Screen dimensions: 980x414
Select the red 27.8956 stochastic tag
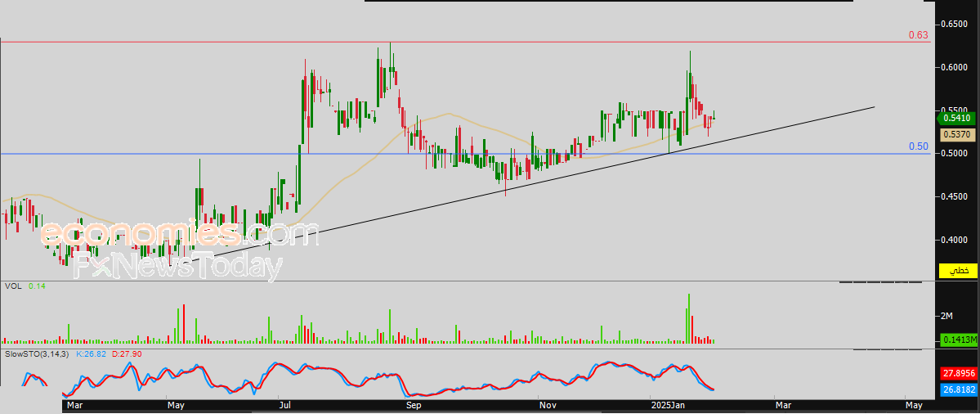click(958, 374)
